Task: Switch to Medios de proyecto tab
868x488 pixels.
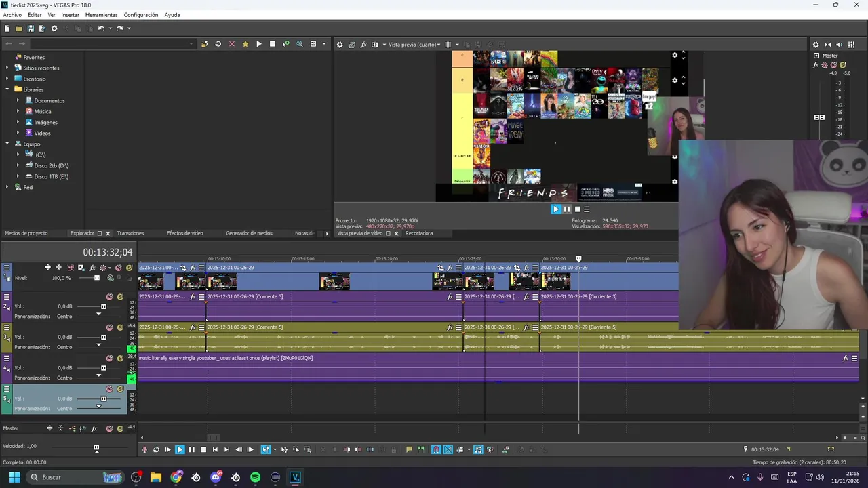Action: click(x=26, y=233)
